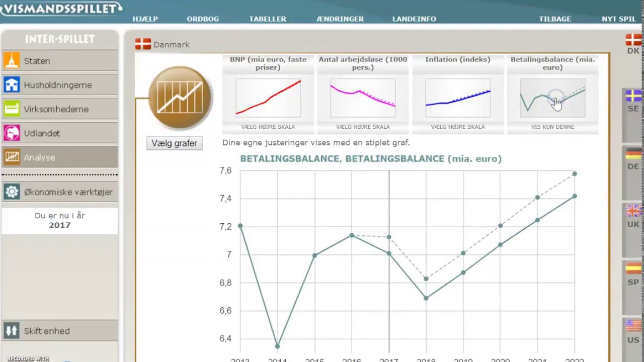This screenshot has height=362, width=644.
Task: Open the Udlandet sidebar item
Action: 60,133
